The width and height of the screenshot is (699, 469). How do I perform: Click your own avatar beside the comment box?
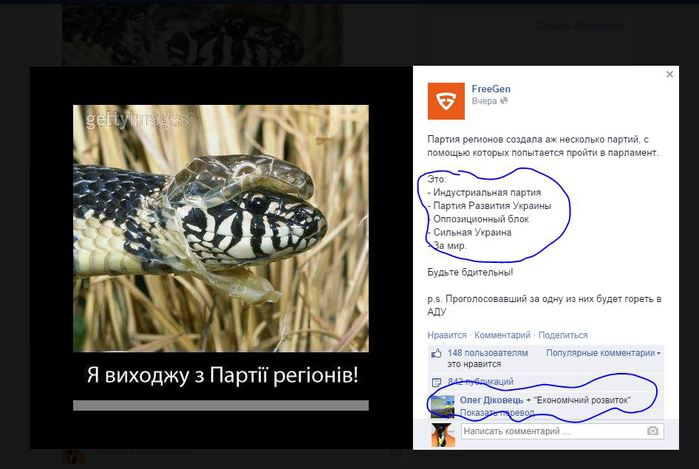point(443,435)
